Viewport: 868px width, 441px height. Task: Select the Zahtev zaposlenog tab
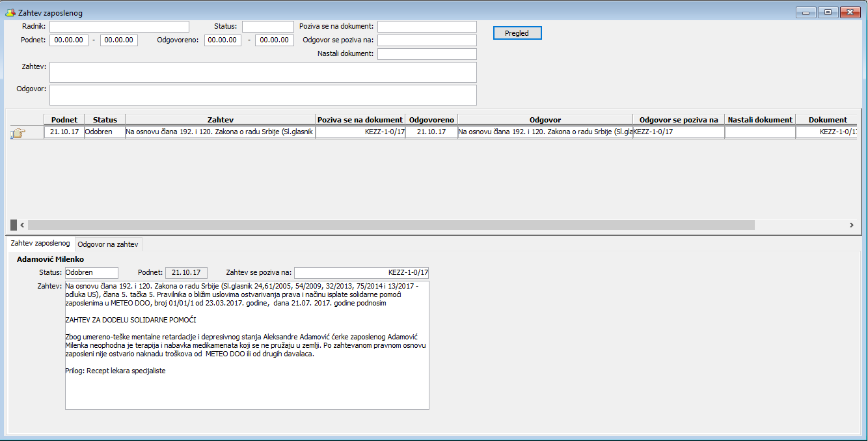(x=40, y=243)
